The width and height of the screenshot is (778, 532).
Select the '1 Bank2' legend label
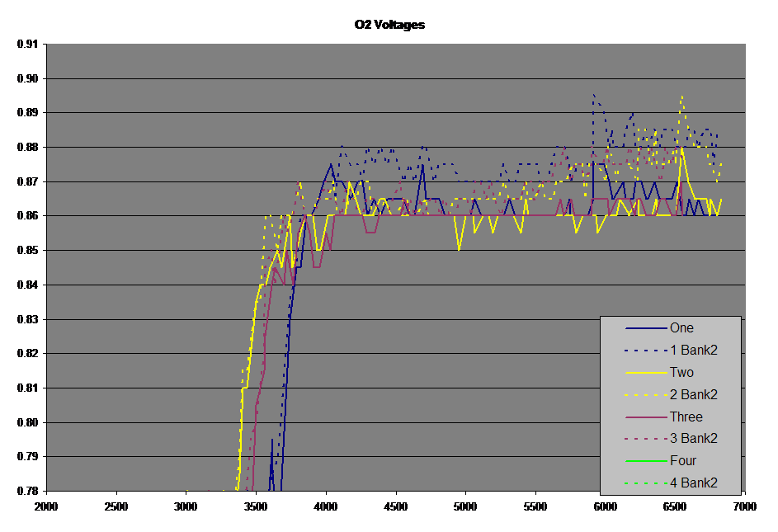693,351
